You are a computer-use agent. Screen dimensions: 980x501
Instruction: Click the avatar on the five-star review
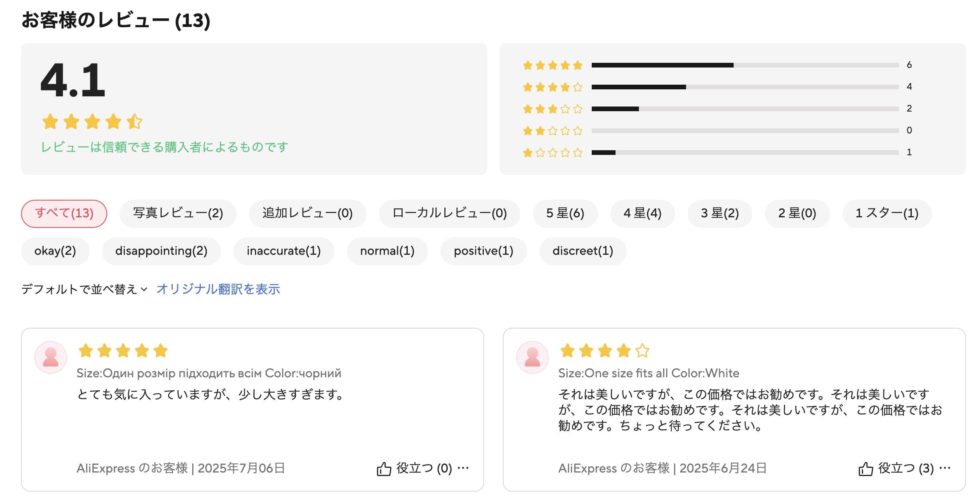click(x=51, y=357)
